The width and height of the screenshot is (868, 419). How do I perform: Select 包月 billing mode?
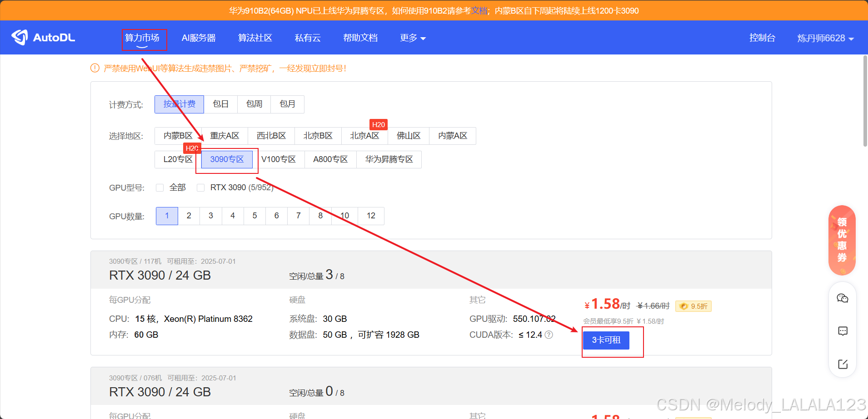click(x=287, y=104)
